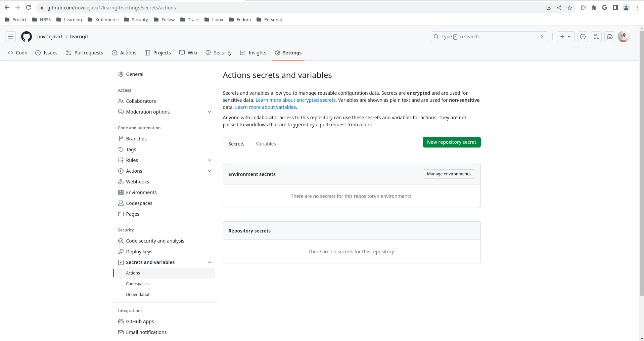The width and height of the screenshot is (644, 341).
Task: Open pull requests icon in header
Action: [596, 37]
